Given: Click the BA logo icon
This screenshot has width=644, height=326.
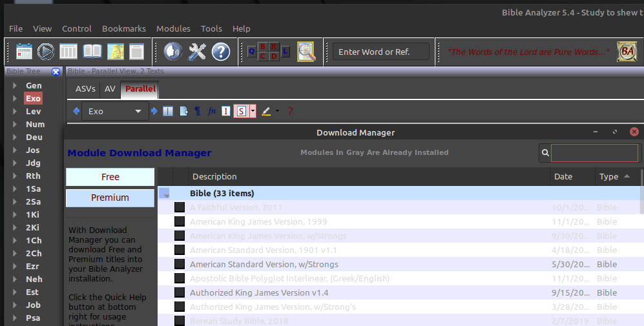Looking at the screenshot, I should point(627,52).
